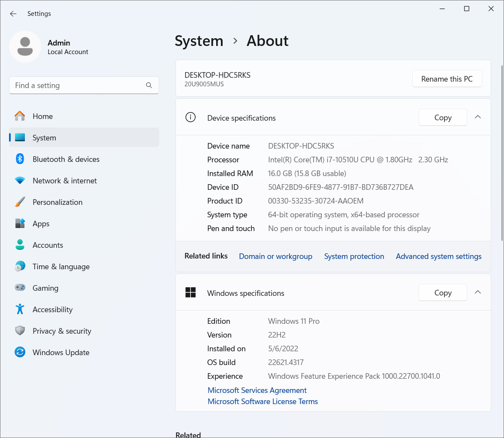504x438 pixels.
Task: Click the Installed RAM value 16.0 GB
Action: pos(307,173)
